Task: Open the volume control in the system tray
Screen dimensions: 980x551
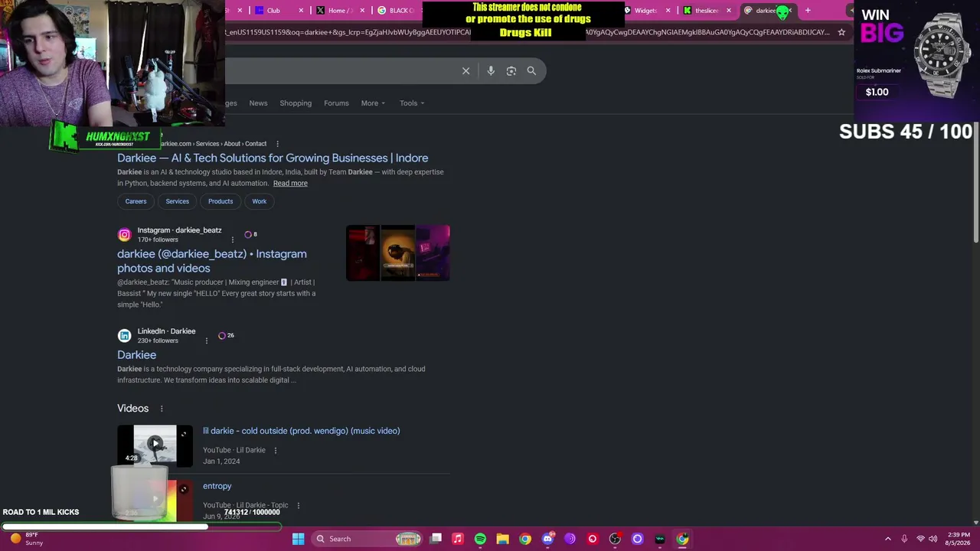Action: tap(933, 539)
